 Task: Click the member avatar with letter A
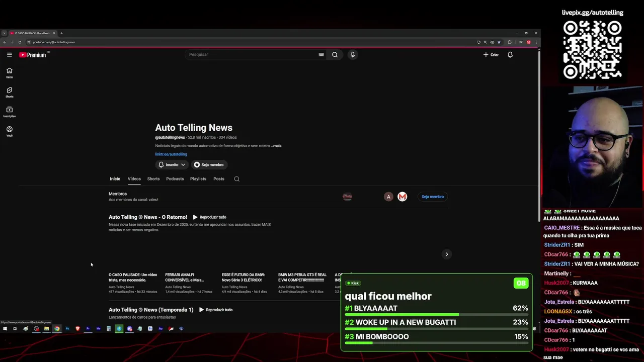point(388,197)
